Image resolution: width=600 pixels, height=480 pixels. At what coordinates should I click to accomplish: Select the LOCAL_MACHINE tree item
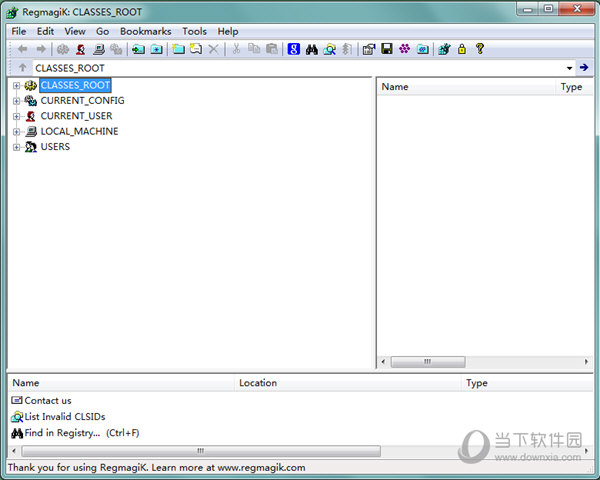79,131
